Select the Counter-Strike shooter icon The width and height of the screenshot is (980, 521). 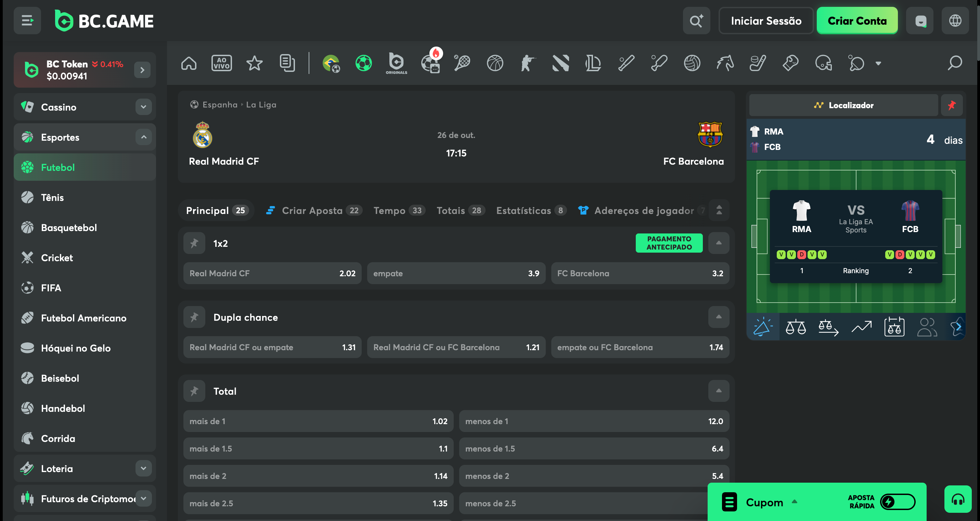[528, 63]
